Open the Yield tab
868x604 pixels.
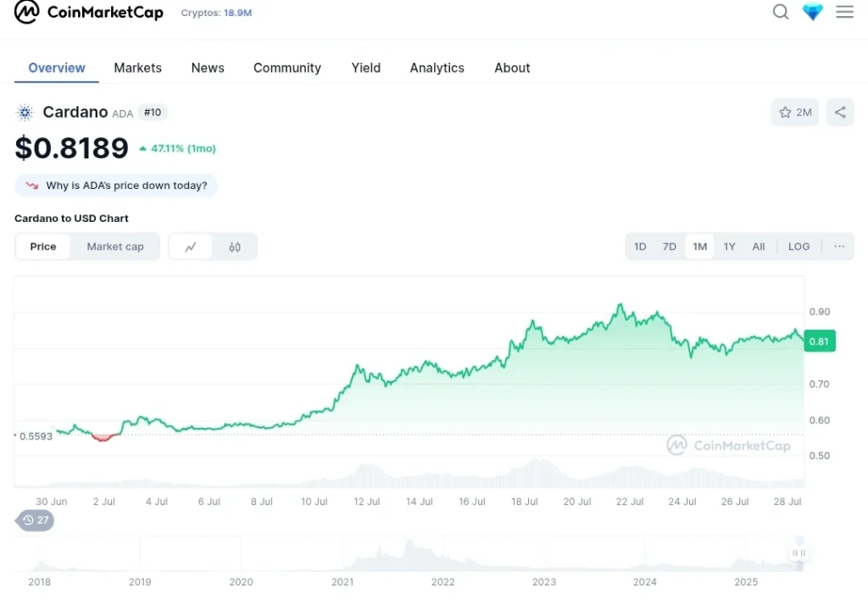click(366, 68)
